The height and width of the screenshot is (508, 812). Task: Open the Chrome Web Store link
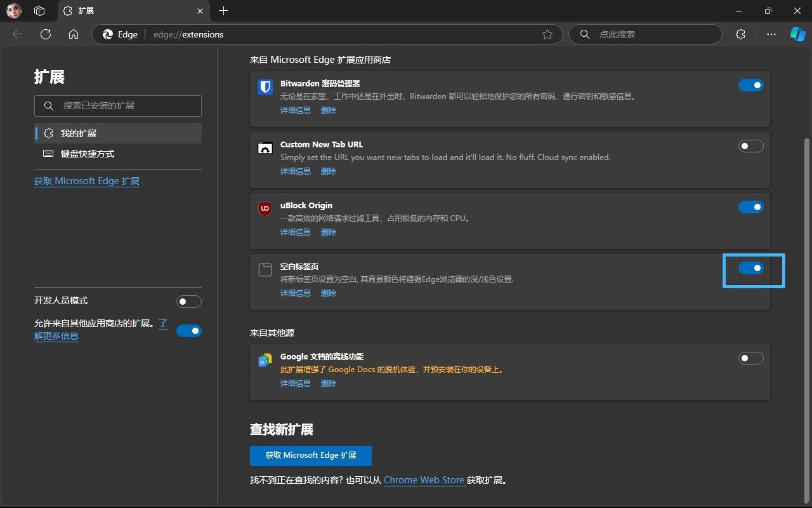coord(424,480)
